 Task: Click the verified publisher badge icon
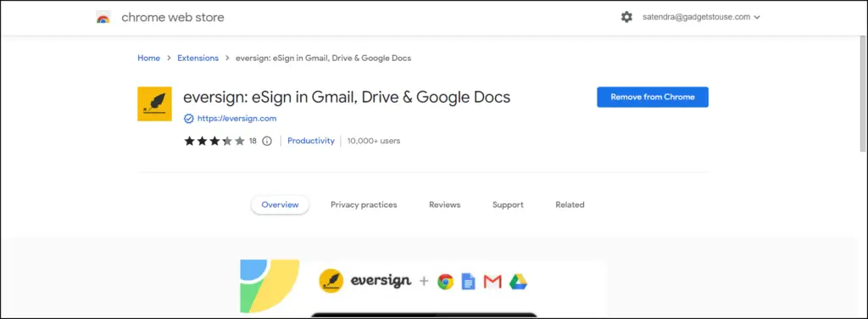[189, 119]
